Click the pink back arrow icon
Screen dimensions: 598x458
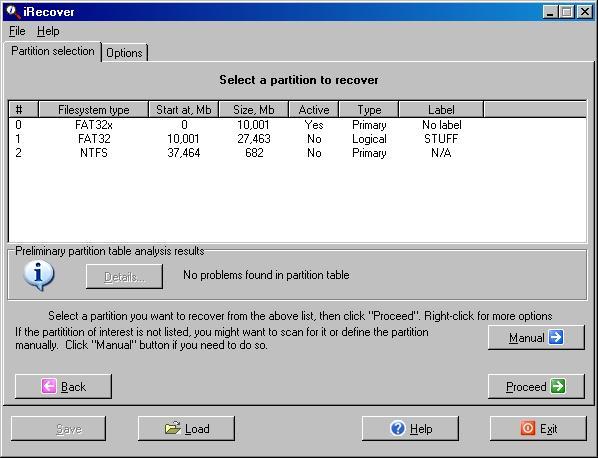tap(49, 386)
